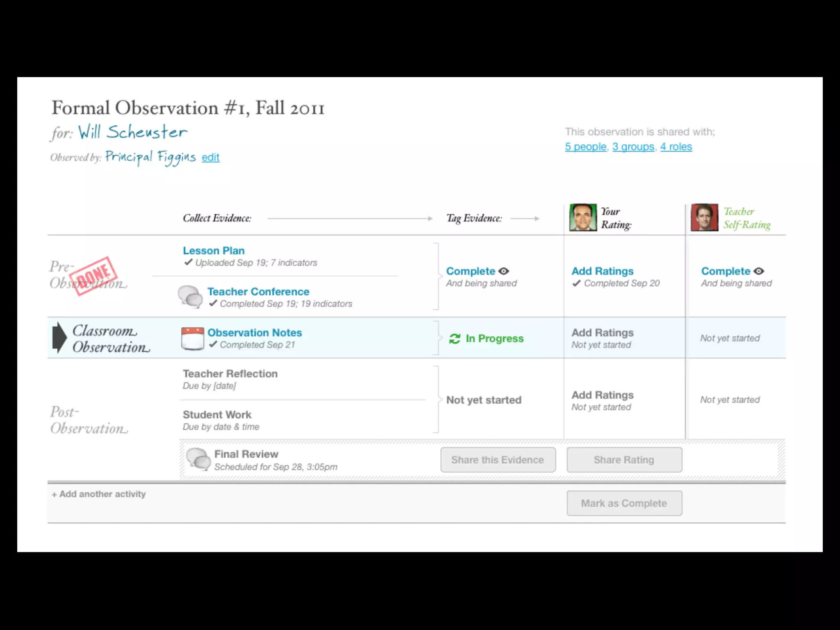This screenshot has height=630, width=840.
Task: Open the 3 groups sharing link
Action: [633, 146]
